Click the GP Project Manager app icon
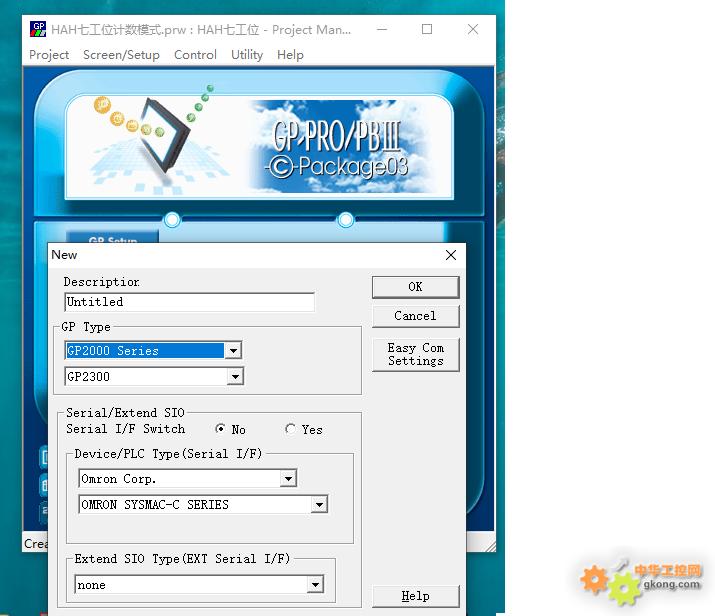 tap(38, 29)
